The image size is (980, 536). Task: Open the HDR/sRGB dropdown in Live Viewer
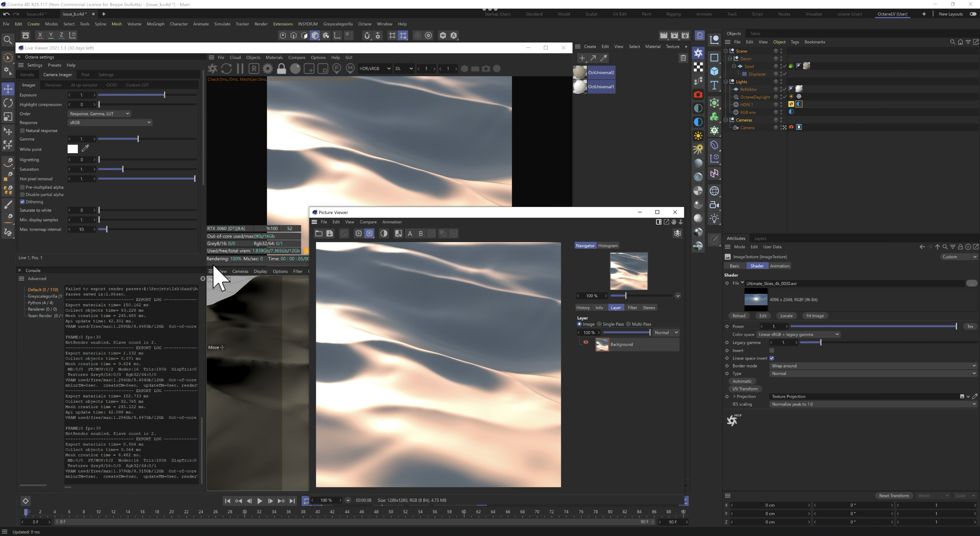(375, 69)
